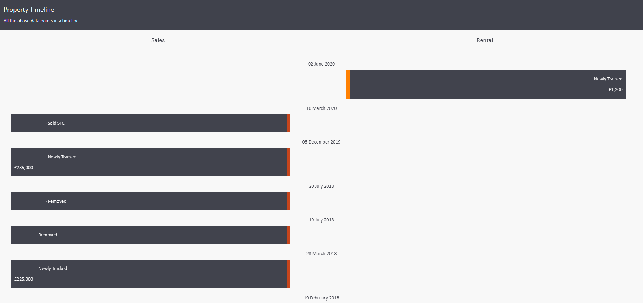Viewport: 644px width, 303px height.
Task: Select the 23 March 2018 date label
Action: 321,254
